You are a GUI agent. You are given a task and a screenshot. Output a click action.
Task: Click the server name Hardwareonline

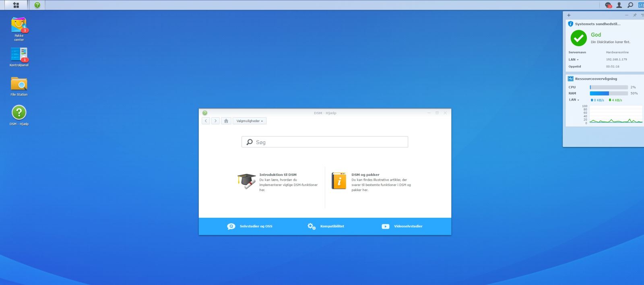(x=617, y=52)
